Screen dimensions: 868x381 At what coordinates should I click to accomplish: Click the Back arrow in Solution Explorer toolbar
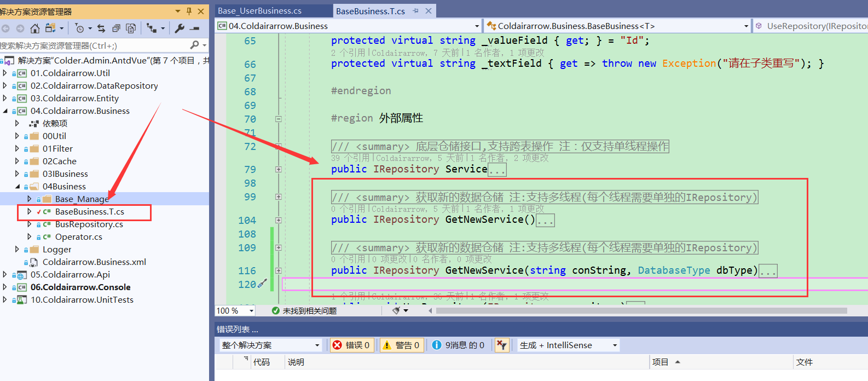coord(5,28)
